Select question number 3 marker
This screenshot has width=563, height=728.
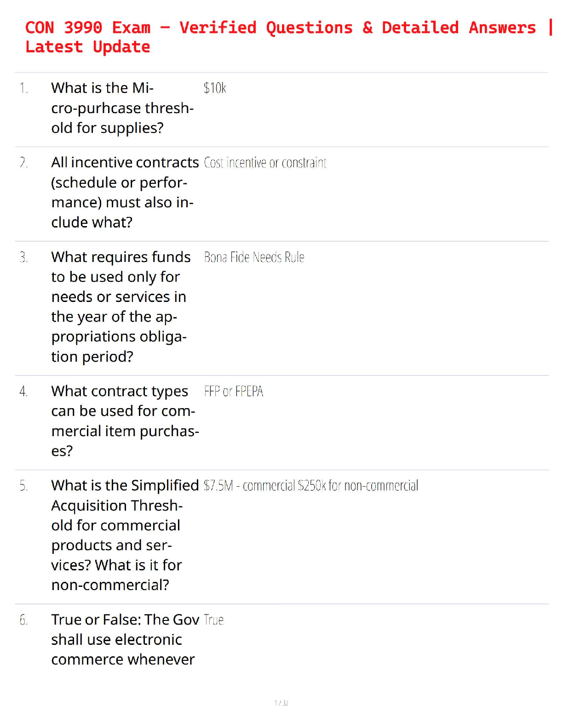point(24,257)
